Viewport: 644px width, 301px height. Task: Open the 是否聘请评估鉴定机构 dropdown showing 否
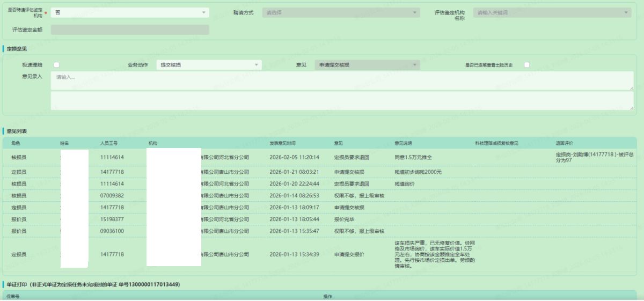click(x=129, y=12)
